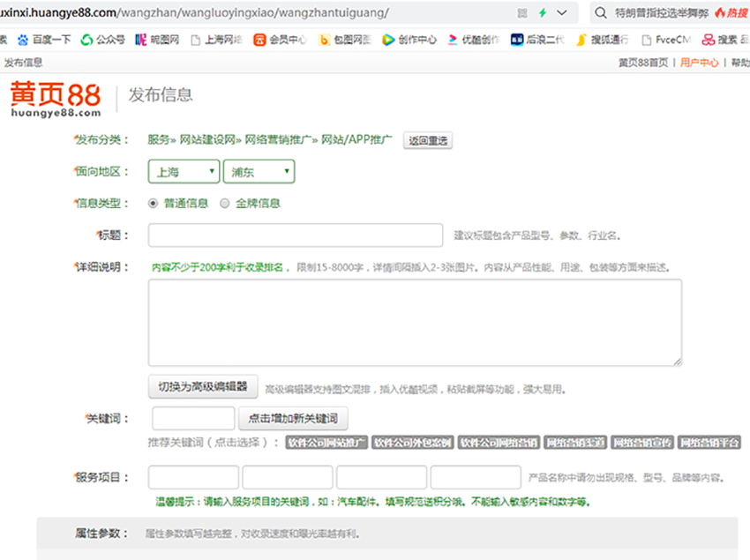750x560 pixels.
Task: Click the 返回重选 button
Action: coord(428,139)
